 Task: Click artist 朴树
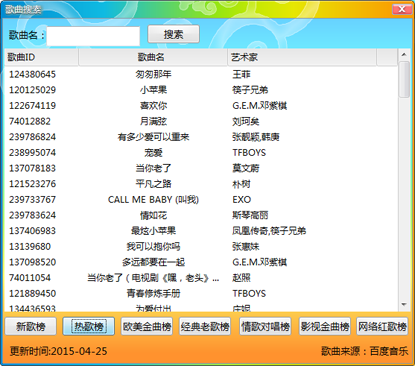click(x=241, y=184)
